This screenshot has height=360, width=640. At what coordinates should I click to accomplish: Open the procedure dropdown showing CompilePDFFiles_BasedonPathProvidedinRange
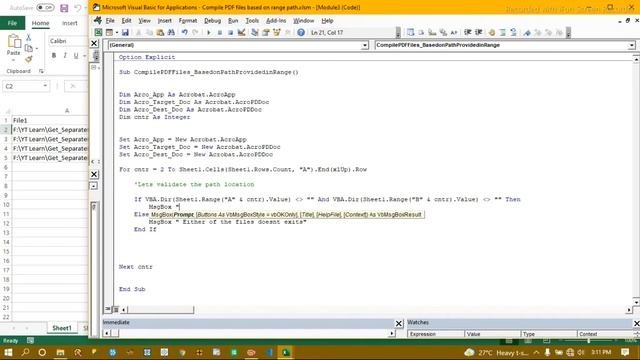(x=631, y=45)
